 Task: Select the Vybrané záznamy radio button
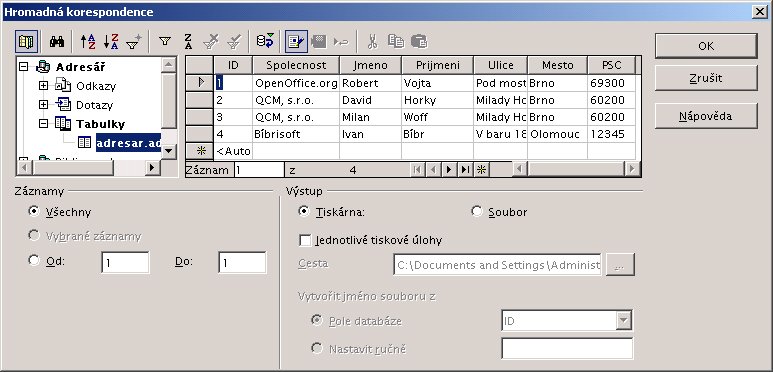[34, 236]
